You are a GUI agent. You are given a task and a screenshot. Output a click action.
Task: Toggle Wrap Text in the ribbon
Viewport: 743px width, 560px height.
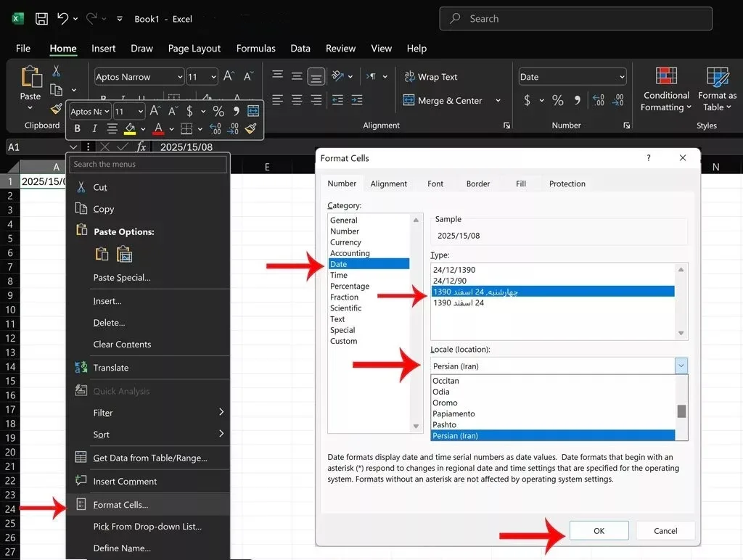[x=430, y=77]
